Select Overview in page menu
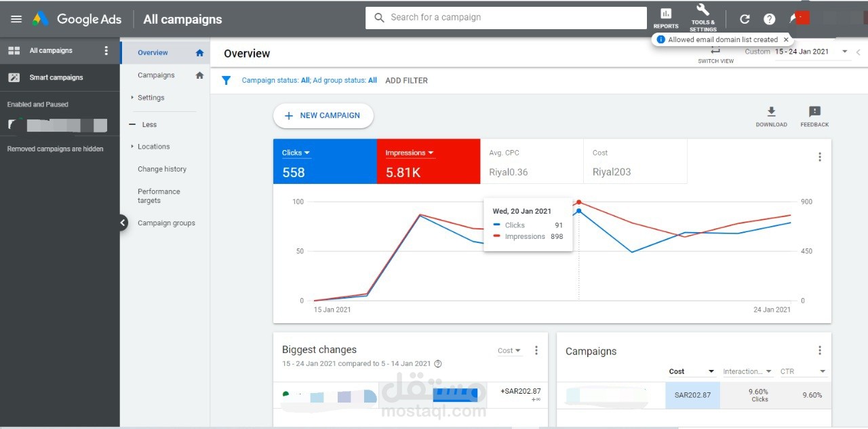 coord(153,53)
